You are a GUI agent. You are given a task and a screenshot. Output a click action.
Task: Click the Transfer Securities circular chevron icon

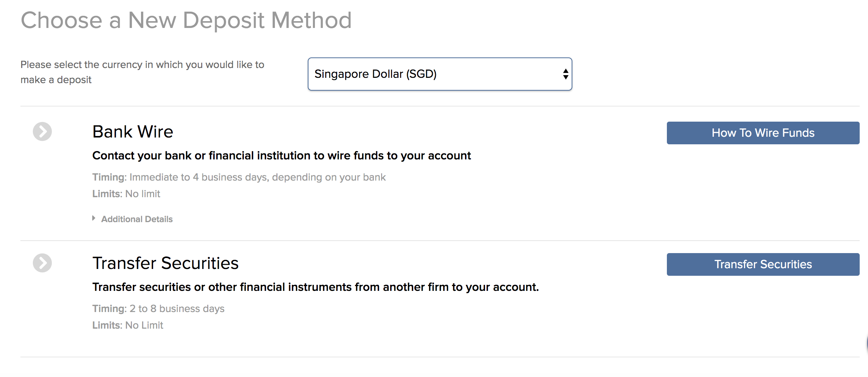coord(42,263)
